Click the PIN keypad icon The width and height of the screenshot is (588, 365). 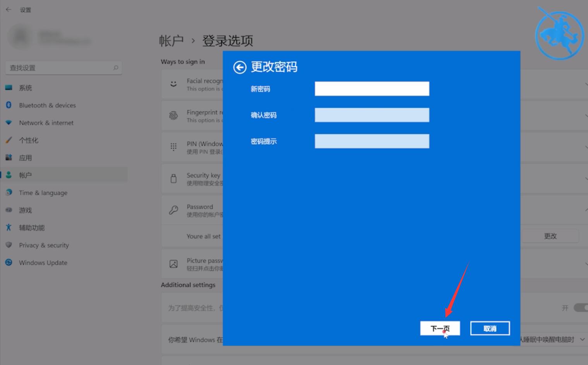click(x=173, y=147)
